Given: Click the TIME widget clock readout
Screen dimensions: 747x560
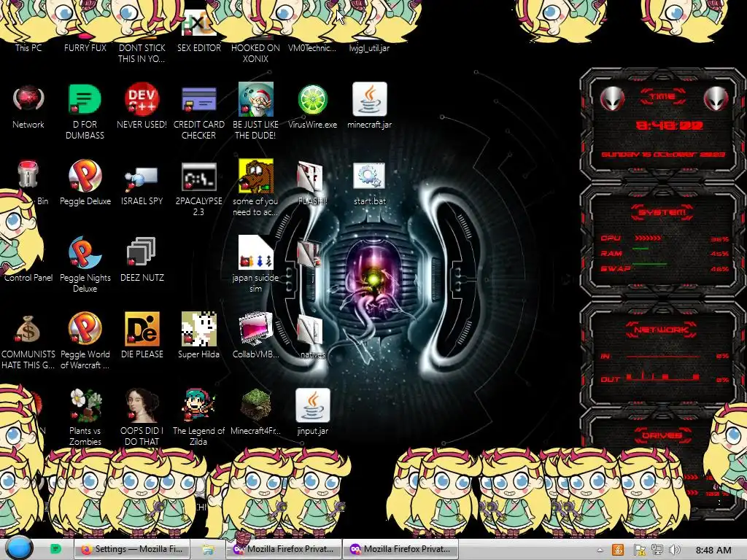Looking at the screenshot, I should (x=670, y=125).
